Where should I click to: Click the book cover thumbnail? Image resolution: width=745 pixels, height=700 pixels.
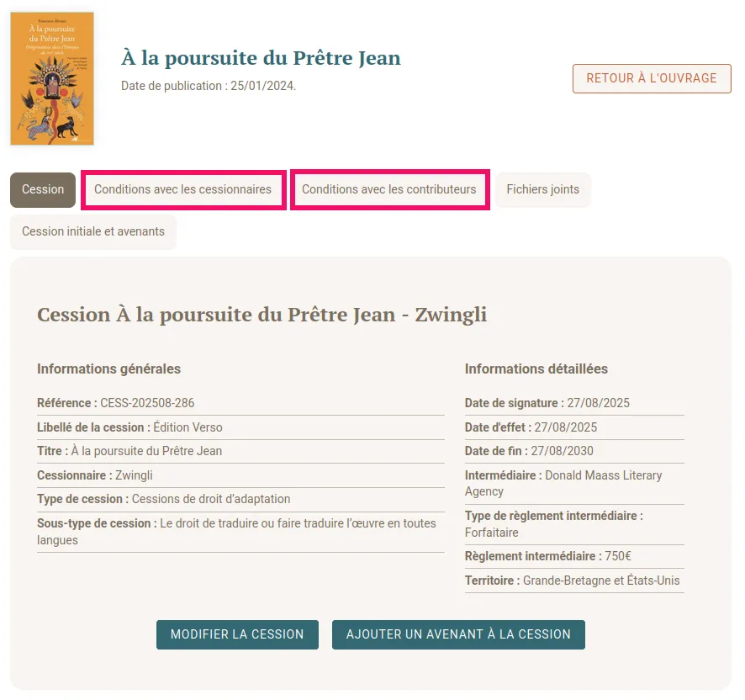pyautogui.click(x=52, y=78)
